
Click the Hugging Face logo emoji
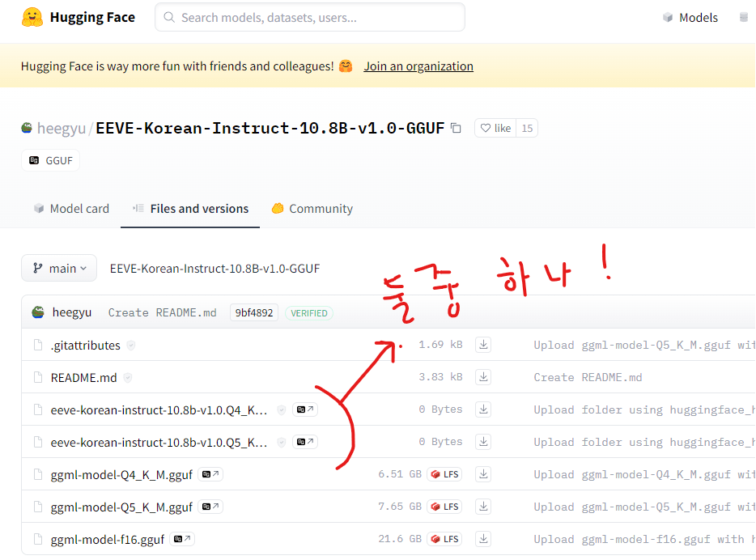[32, 17]
